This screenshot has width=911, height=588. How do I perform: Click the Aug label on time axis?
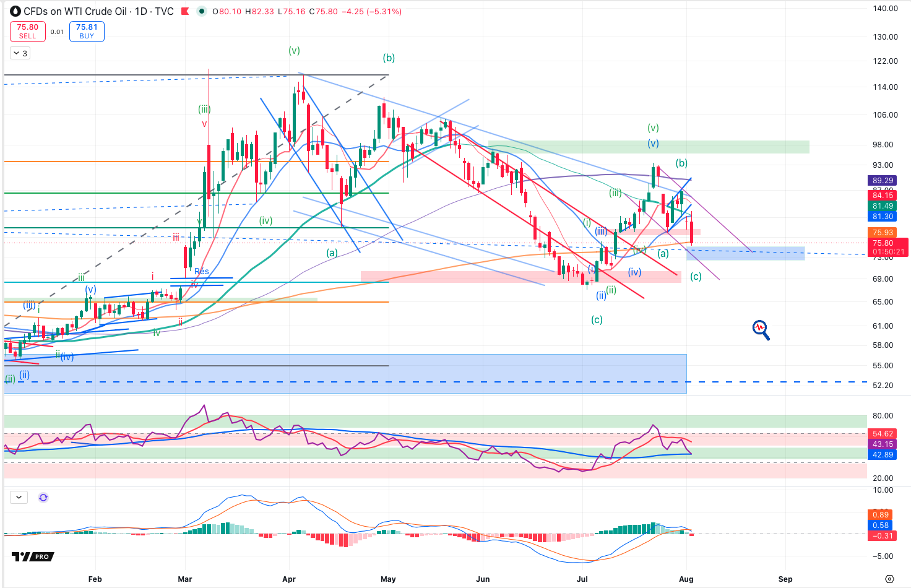[x=686, y=579]
